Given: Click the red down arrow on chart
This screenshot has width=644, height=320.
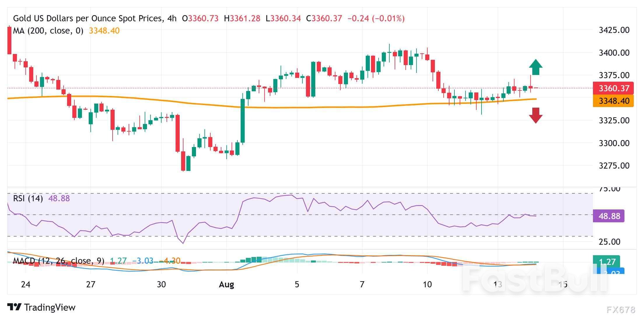Looking at the screenshot, I should [x=535, y=115].
